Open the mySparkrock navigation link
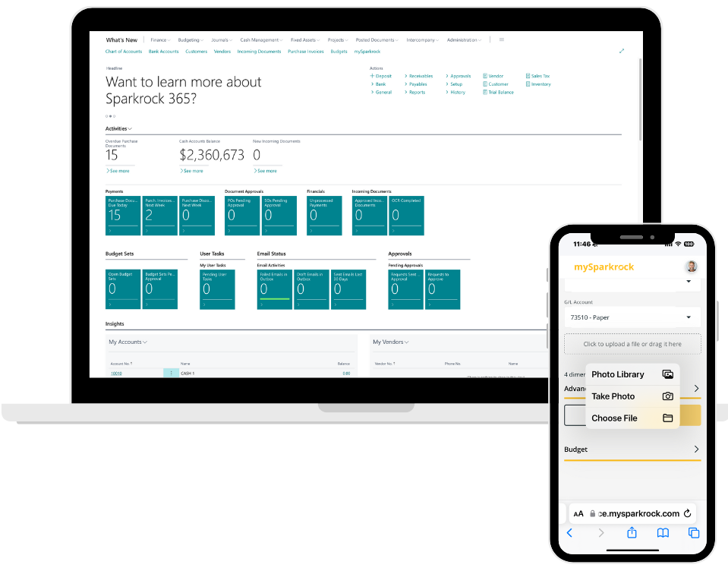Image resolution: width=728 pixels, height=571 pixels. [367, 52]
